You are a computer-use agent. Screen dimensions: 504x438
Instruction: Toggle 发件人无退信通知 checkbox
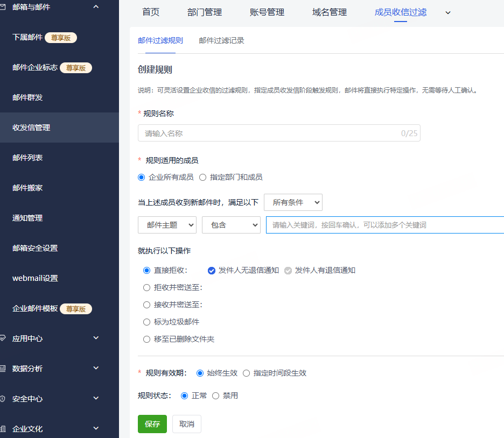[212, 271]
